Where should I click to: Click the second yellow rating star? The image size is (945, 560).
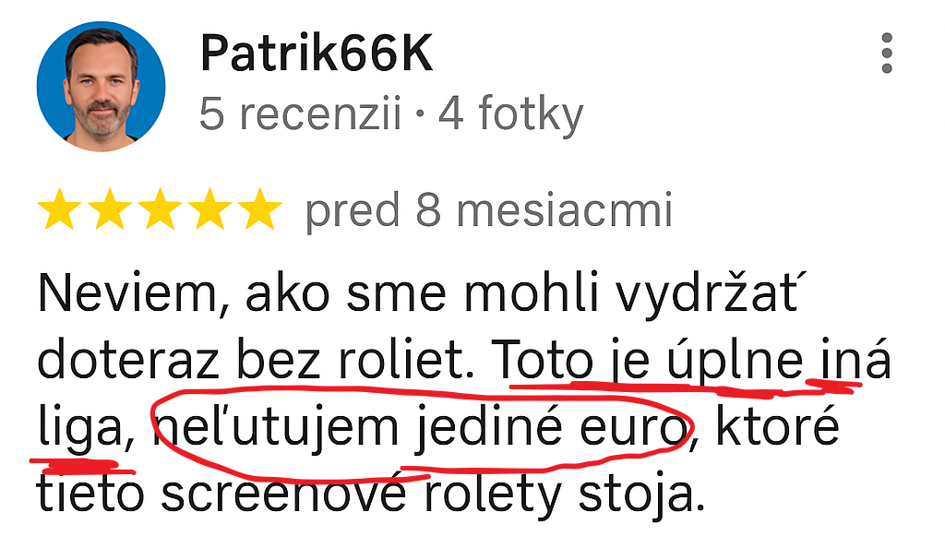click(x=110, y=209)
